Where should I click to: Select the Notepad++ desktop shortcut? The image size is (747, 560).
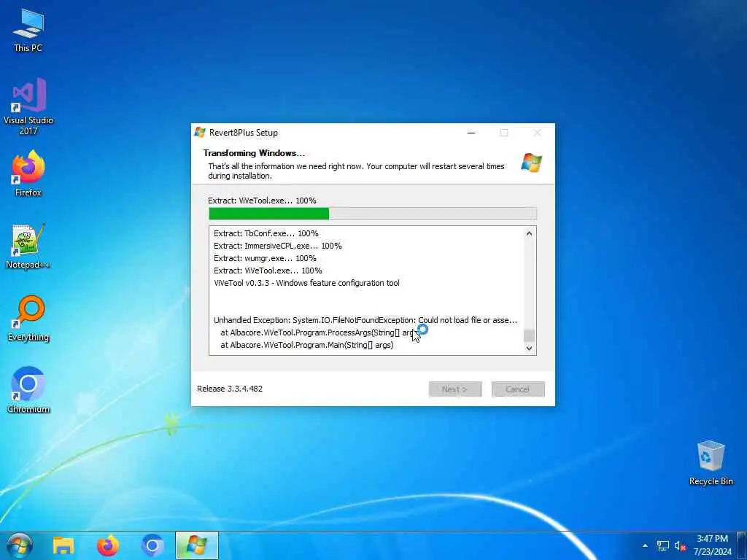pyautogui.click(x=28, y=246)
